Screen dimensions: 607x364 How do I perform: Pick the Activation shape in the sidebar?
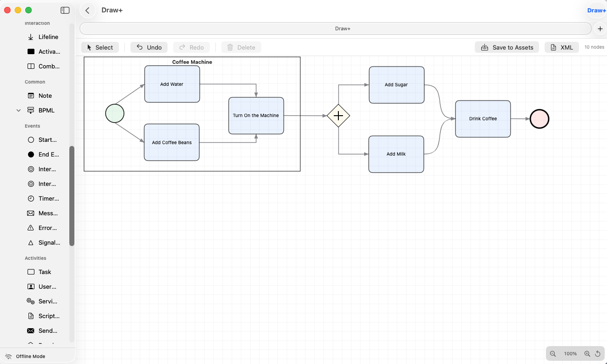pyautogui.click(x=43, y=51)
